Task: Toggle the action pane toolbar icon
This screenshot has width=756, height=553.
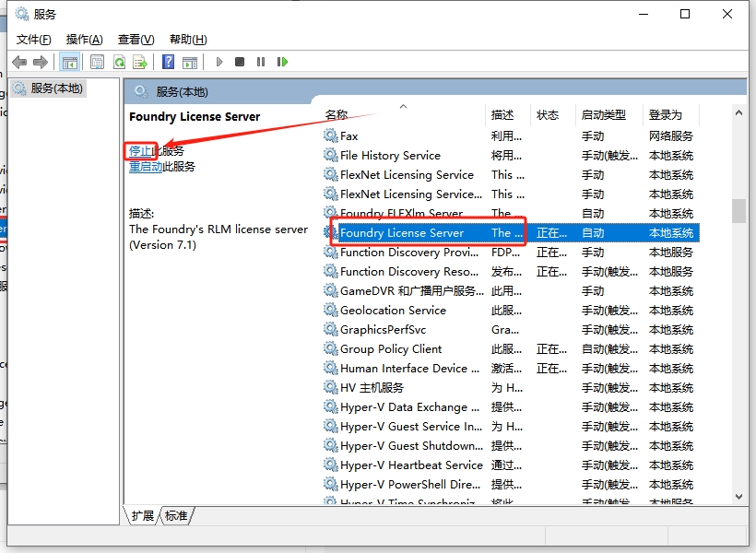Action: click(190, 62)
